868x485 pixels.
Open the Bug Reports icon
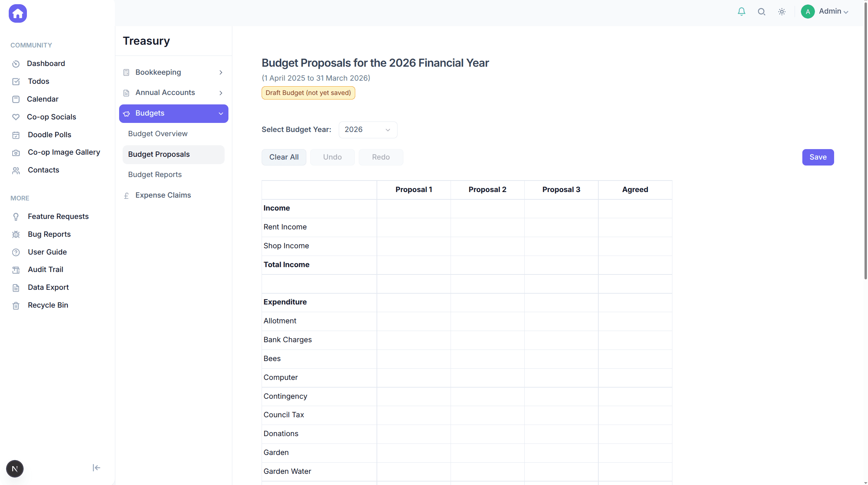(16, 235)
